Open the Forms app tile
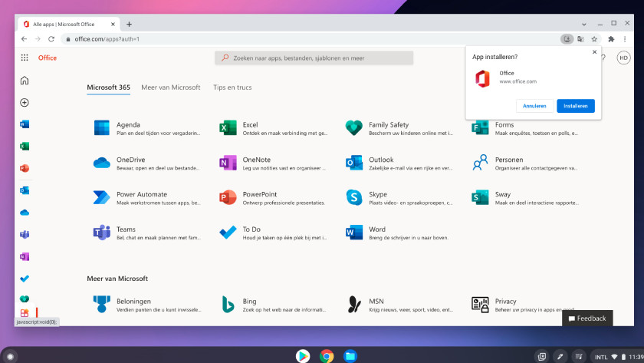The height and width of the screenshot is (363, 644). 525,128
